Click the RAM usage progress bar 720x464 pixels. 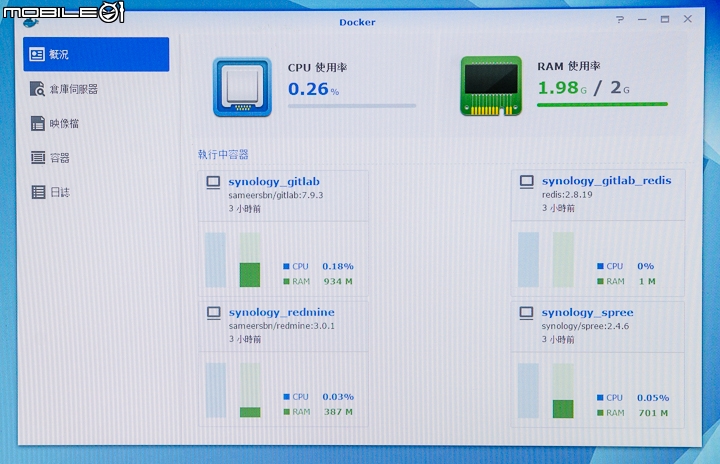click(602, 105)
